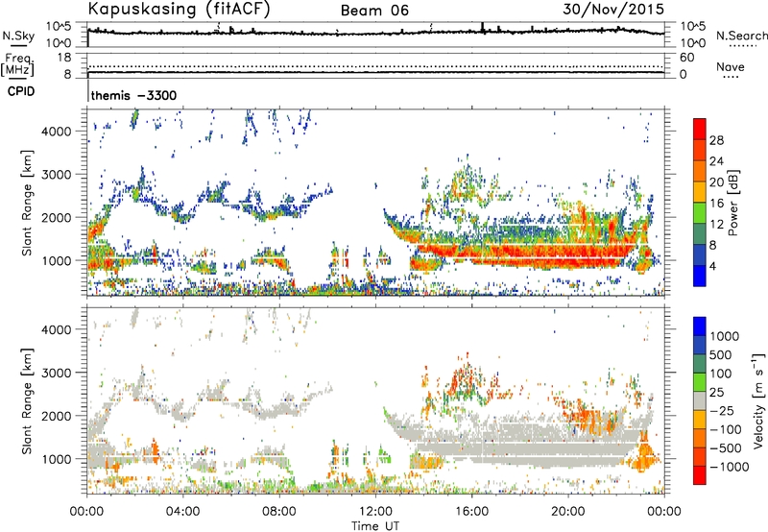Click the "N.Sky" legend label
The width and height of the screenshot is (768, 532).
tap(18, 36)
